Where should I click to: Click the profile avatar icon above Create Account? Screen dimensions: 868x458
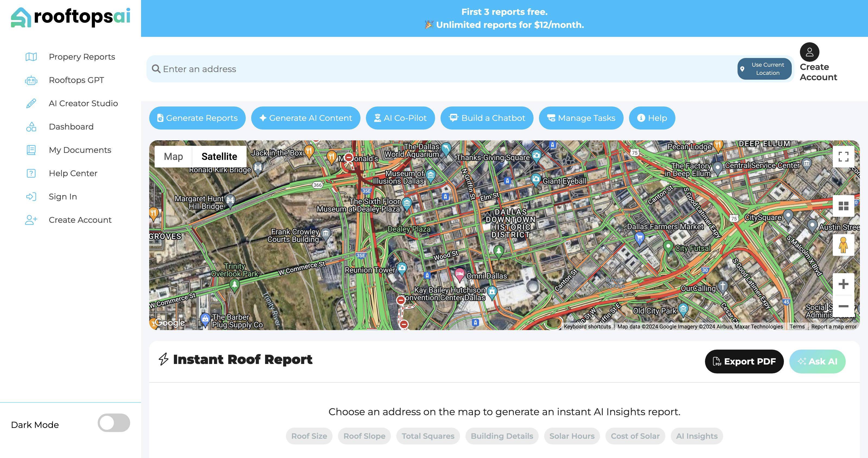809,52
